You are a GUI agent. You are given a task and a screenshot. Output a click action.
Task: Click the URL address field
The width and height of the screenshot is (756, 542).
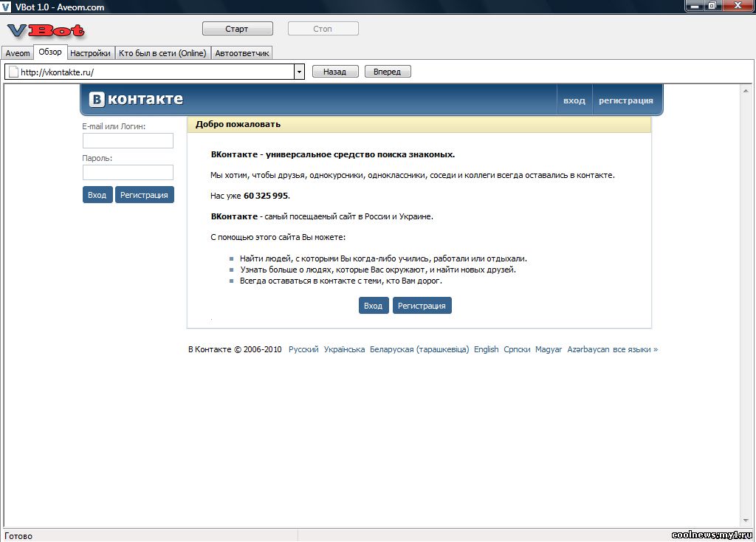pyautogui.click(x=155, y=72)
